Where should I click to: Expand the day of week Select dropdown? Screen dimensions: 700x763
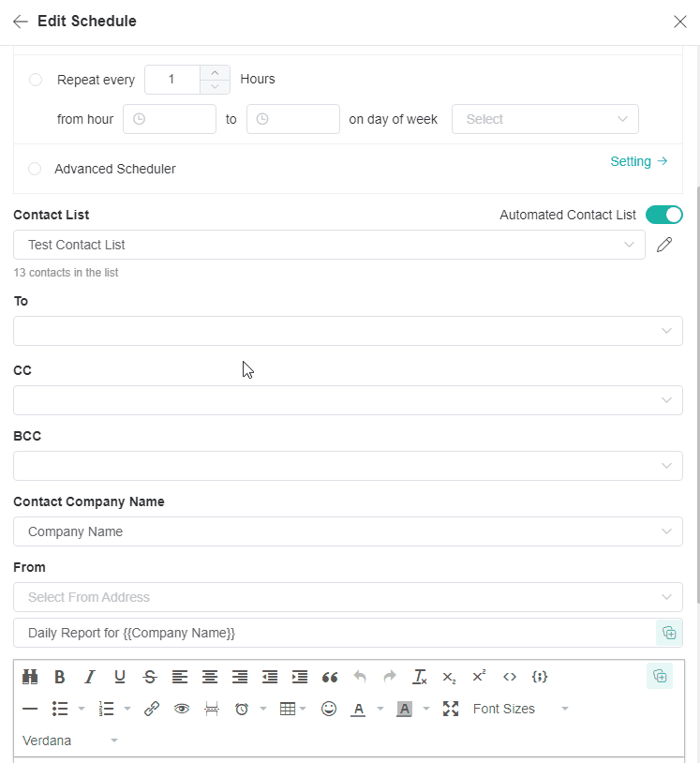point(544,119)
